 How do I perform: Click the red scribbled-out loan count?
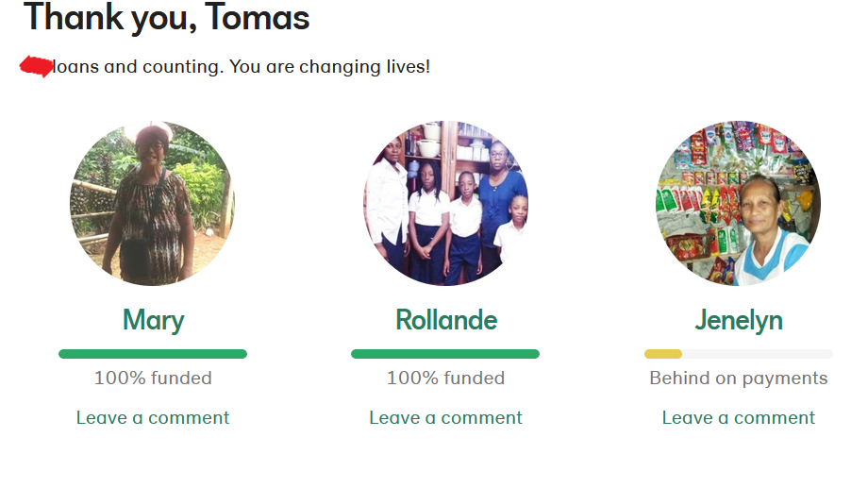pos(36,67)
